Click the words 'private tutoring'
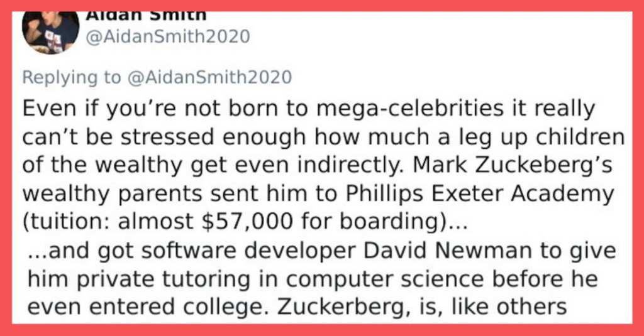 [x=163, y=280]
